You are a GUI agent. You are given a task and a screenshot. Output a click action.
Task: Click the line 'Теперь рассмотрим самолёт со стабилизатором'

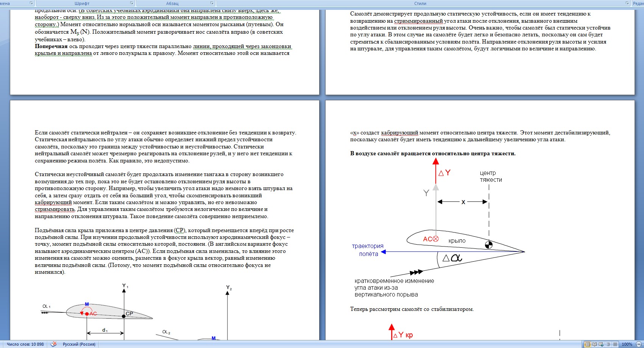tap(412, 309)
